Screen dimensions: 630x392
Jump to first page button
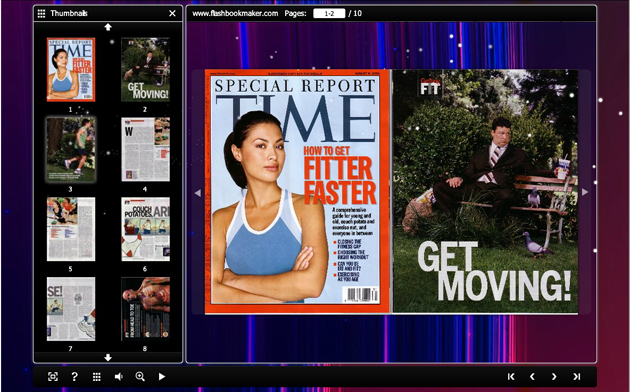coord(511,376)
